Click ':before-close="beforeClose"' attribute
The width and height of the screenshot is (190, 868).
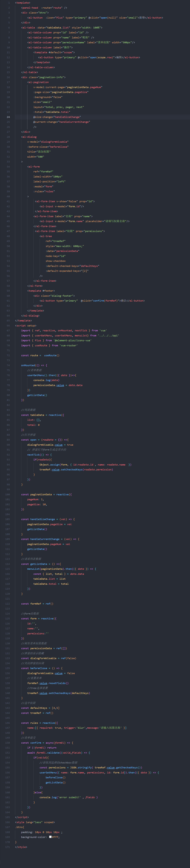click(x=48, y=147)
